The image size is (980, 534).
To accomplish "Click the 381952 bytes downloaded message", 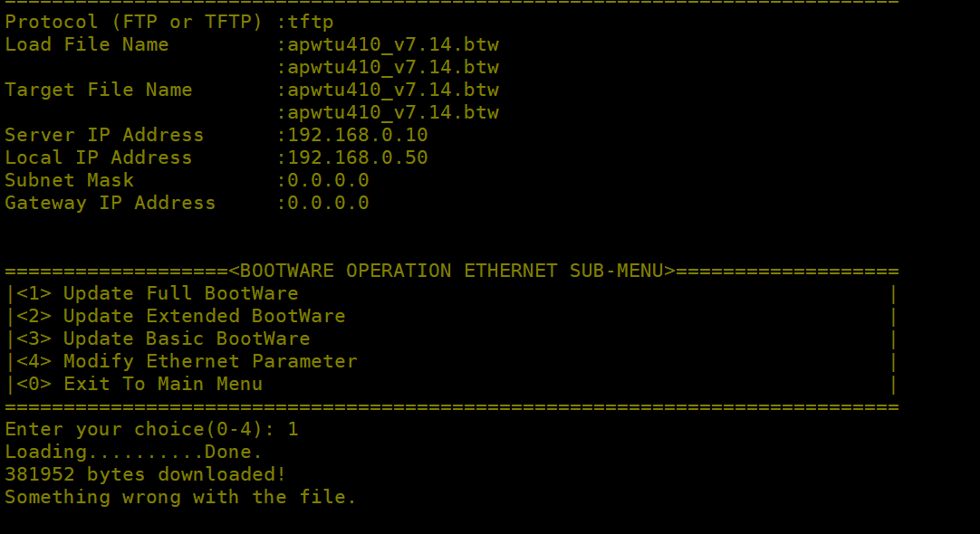I will click(145, 474).
